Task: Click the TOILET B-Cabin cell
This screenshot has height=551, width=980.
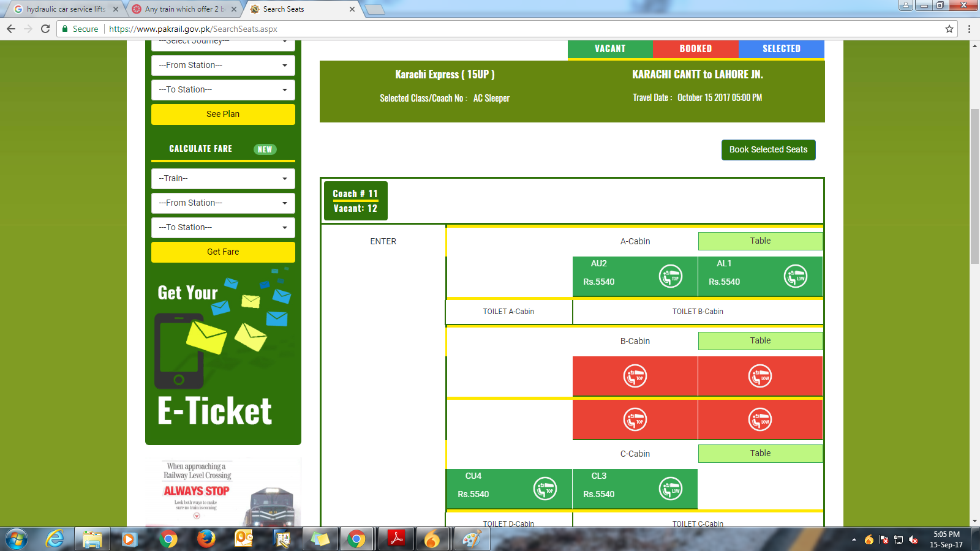Action: click(x=698, y=312)
